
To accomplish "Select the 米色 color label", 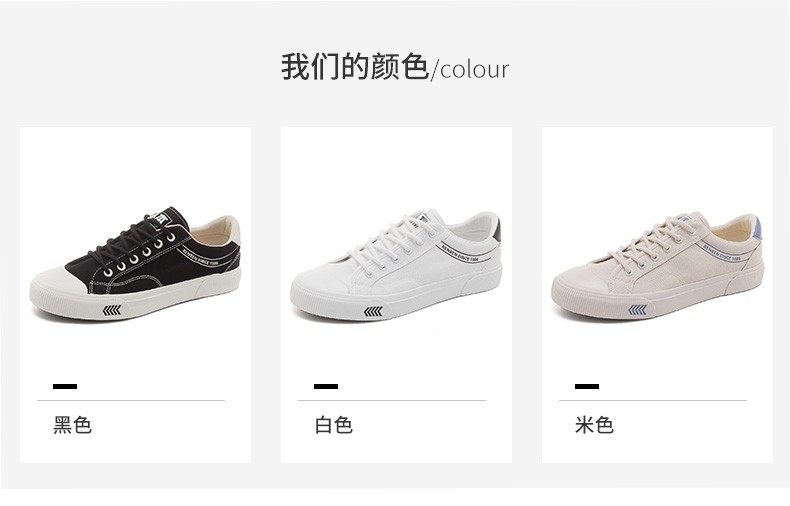I will [x=595, y=425].
